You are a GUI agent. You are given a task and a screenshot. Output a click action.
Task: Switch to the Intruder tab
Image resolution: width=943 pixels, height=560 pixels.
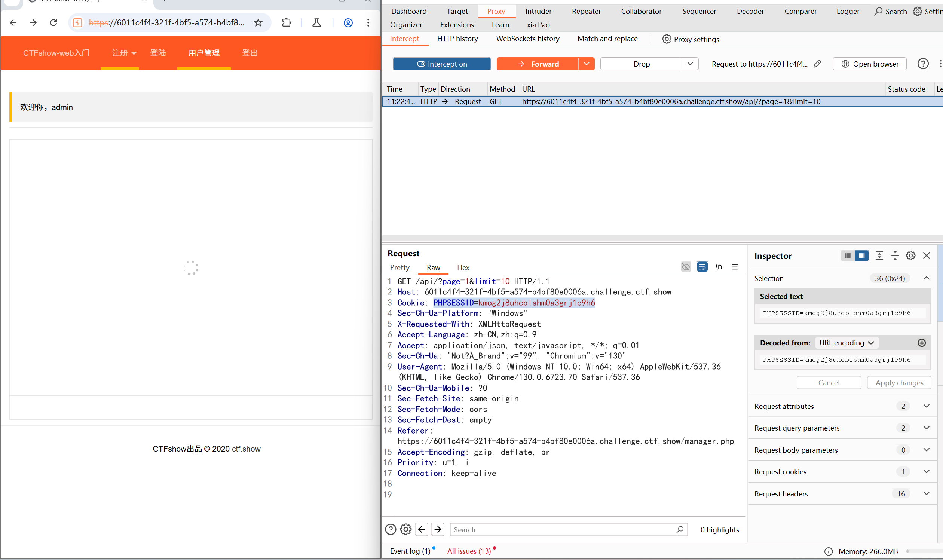(x=538, y=11)
